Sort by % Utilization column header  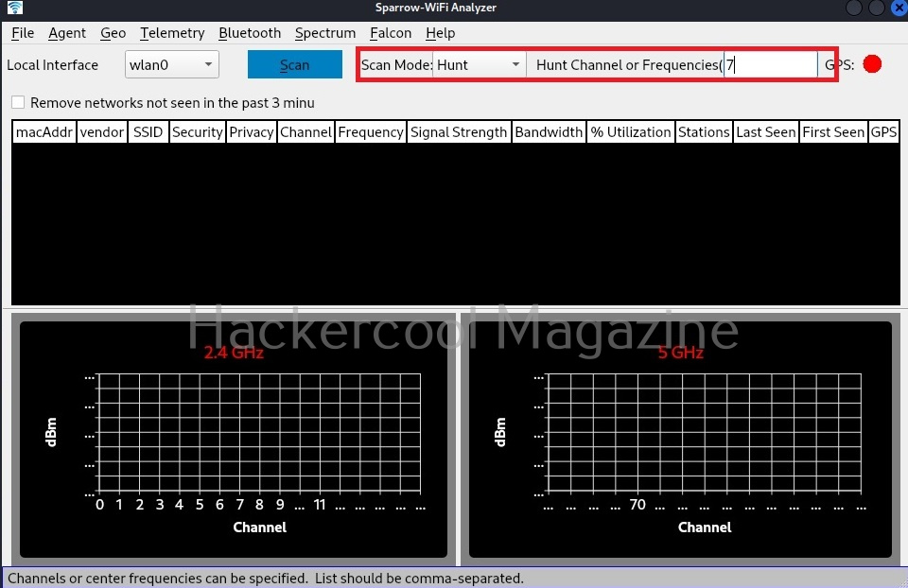(631, 132)
